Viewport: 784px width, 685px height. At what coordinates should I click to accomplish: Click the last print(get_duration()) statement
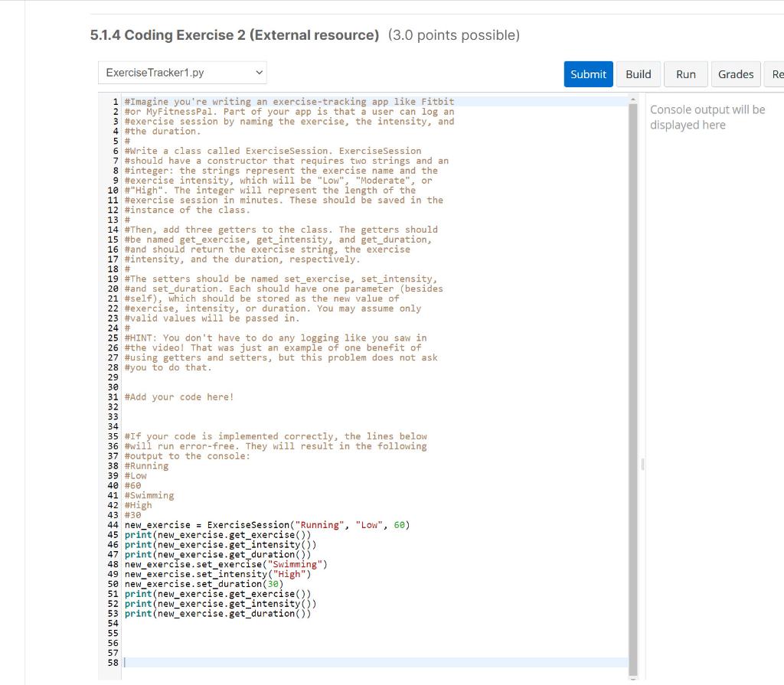click(x=217, y=613)
